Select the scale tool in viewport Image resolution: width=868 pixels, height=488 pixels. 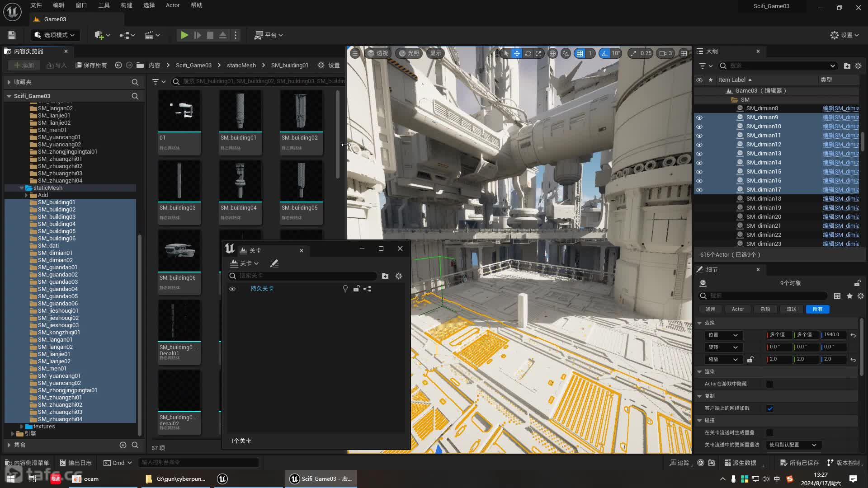pos(538,53)
